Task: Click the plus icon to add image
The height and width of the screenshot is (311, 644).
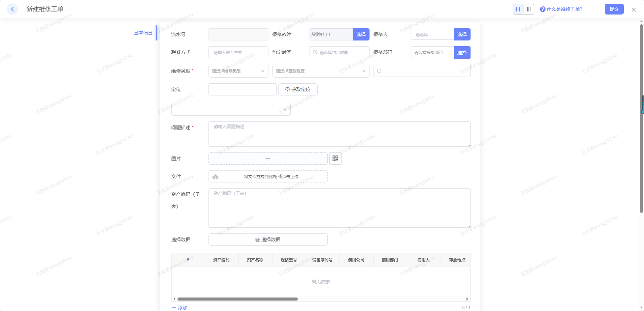Action: 268,159
